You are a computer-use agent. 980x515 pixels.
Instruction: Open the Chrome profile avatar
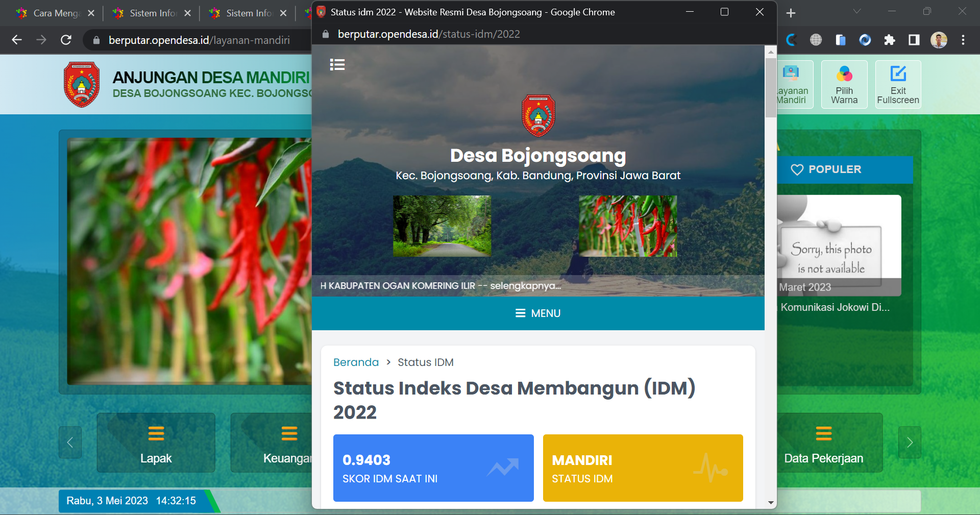939,40
